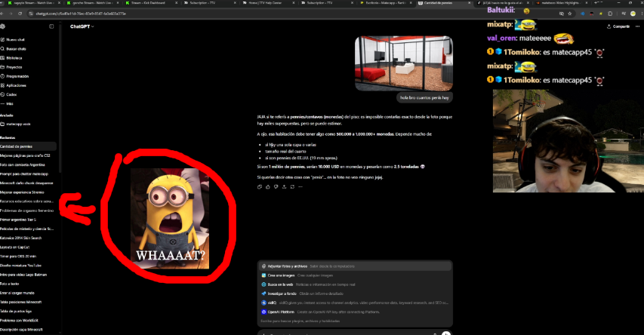Click the uploaded coin room image thumbnail
The image size is (644, 335).
point(404,63)
